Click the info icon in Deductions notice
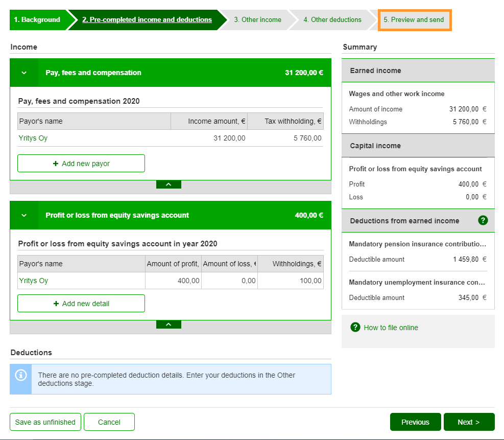 [21, 375]
